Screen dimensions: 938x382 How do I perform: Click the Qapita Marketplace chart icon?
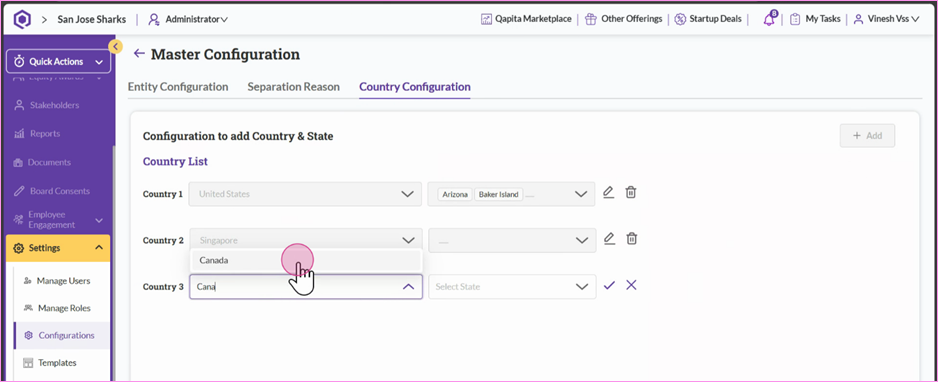tap(486, 19)
